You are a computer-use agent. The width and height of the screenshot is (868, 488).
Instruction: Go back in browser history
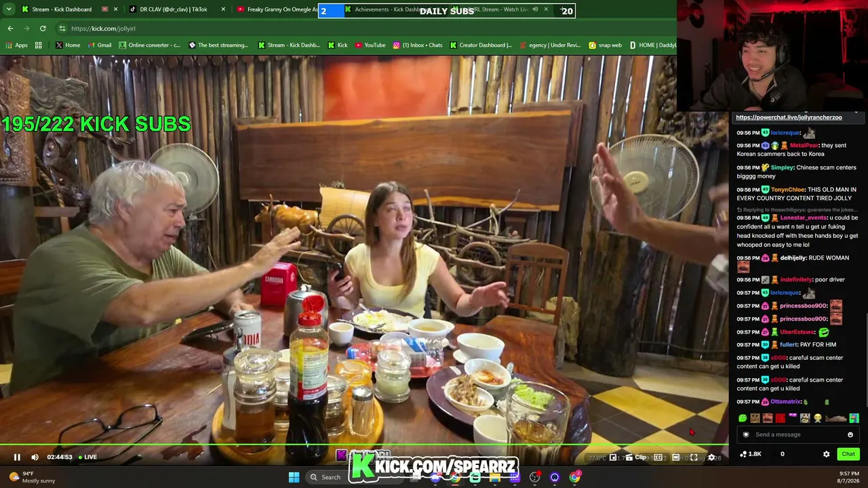[x=10, y=28]
